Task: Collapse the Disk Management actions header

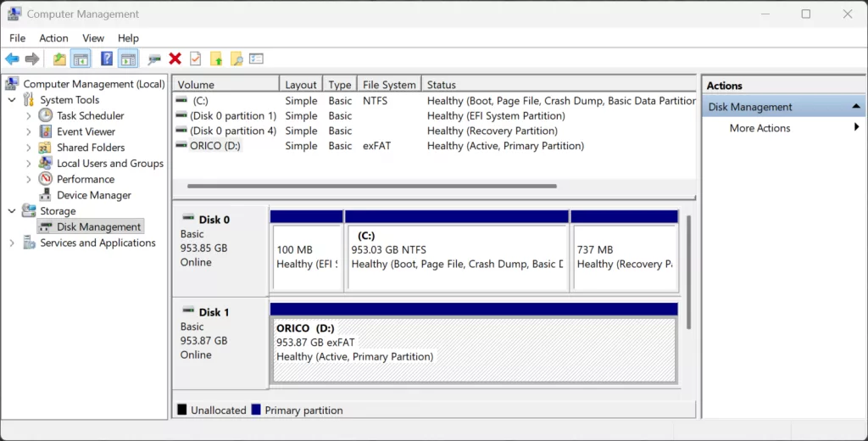Action: [x=855, y=107]
